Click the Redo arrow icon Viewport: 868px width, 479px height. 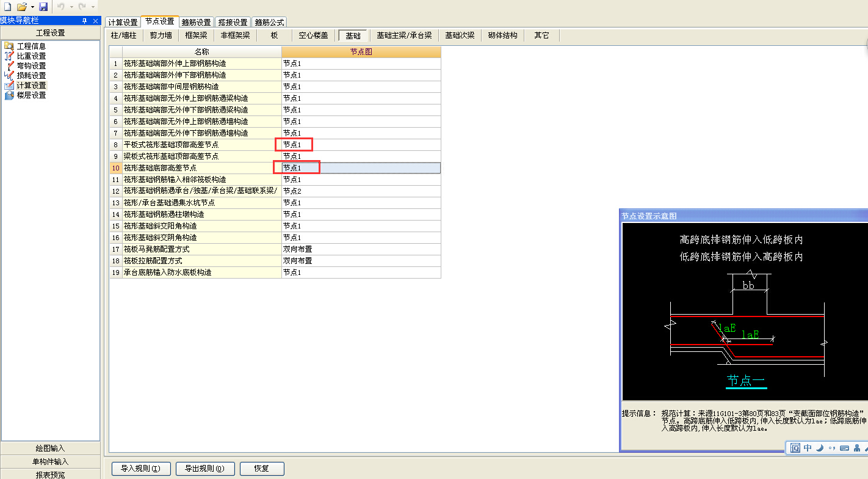[82, 6]
